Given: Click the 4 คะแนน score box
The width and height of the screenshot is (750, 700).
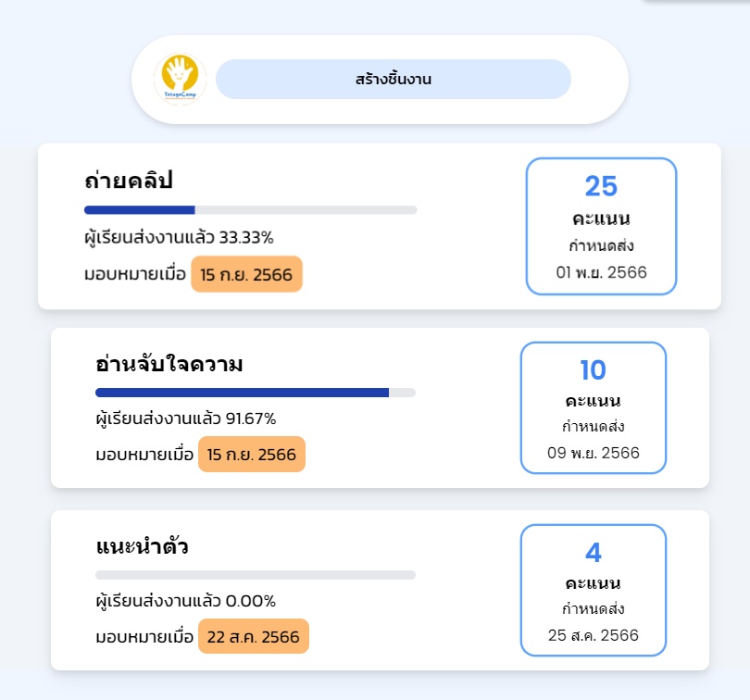Looking at the screenshot, I should click(x=594, y=590).
